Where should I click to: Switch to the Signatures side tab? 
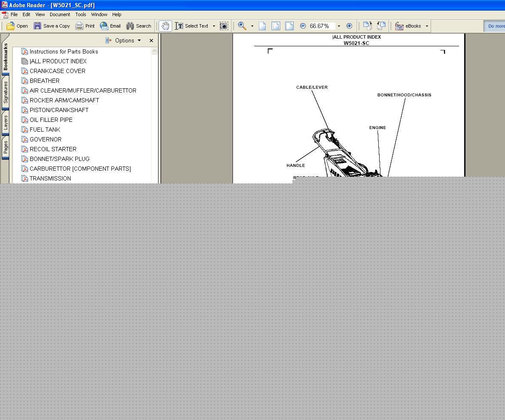point(6,93)
